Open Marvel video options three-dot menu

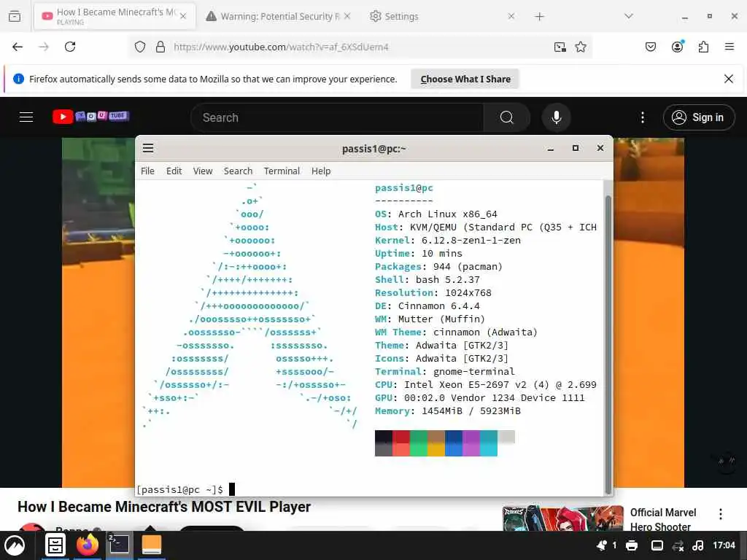(x=720, y=514)
